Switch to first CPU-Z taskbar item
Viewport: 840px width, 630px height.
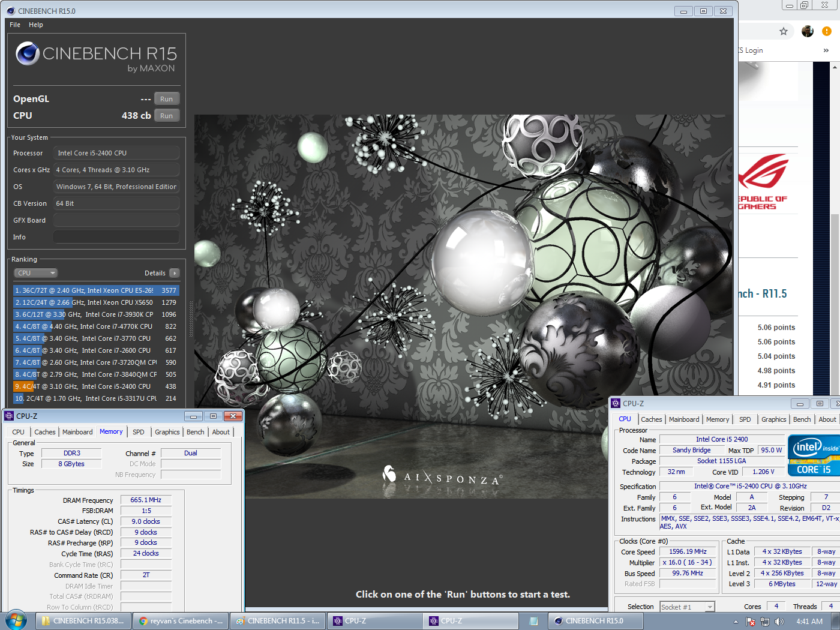(x=375, y=621)
